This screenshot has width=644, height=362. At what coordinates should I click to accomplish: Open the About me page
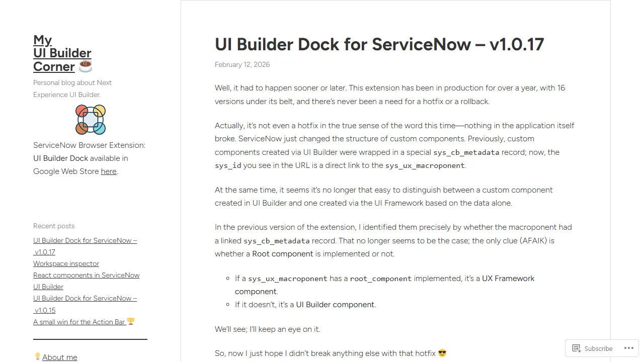60,357
